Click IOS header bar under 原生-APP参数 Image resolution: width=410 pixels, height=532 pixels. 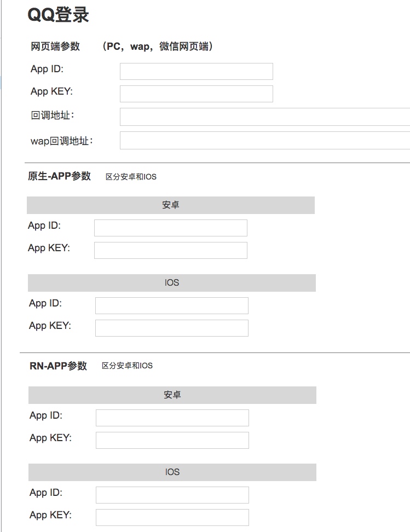tap(172, 282)
